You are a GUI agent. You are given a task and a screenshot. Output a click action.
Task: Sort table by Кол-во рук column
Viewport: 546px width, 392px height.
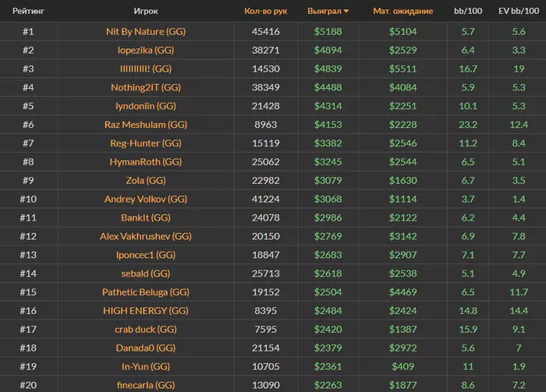click(x=265, y=12)
